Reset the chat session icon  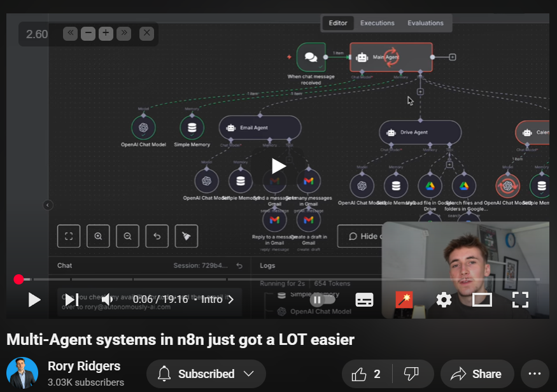point(240,265)
